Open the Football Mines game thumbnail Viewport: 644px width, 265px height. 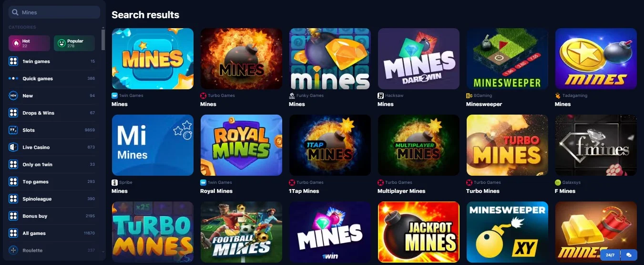[x=241, y=232]
